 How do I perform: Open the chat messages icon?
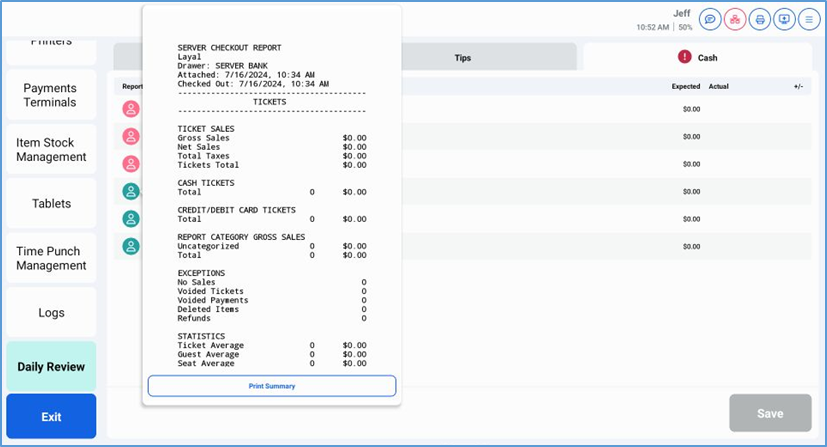point(710,19)
